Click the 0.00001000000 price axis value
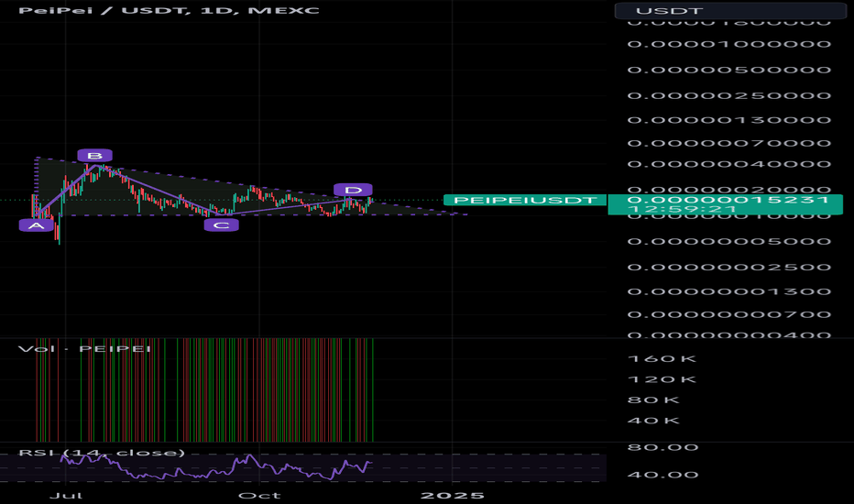 (x=729, y=45)
